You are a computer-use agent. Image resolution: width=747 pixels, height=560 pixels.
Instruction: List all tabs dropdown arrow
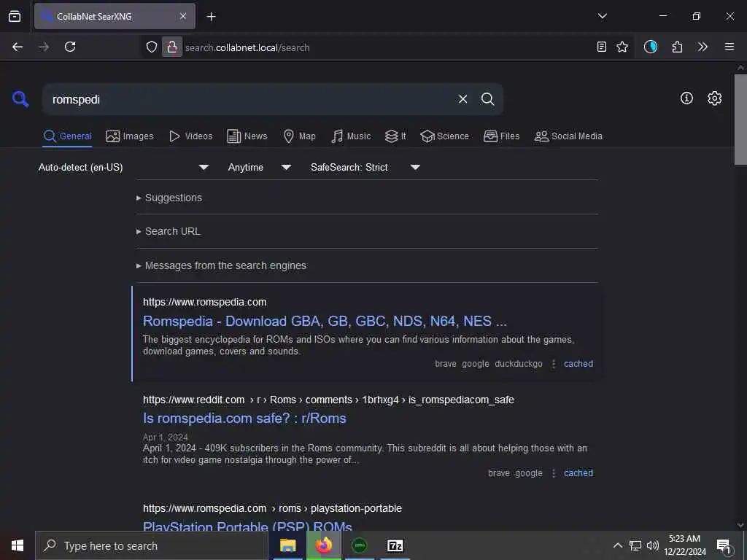click(x=603, y=16)
